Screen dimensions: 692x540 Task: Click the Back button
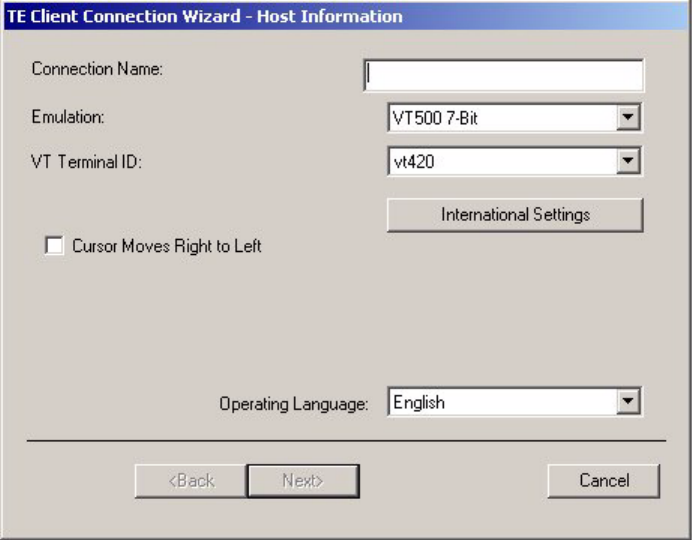click(x=191, y=481)
